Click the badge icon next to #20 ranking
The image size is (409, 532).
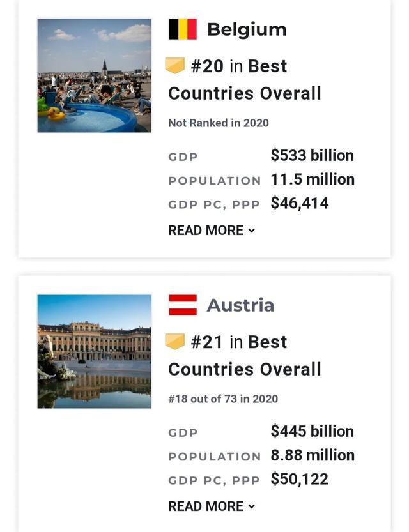(176, 64)
